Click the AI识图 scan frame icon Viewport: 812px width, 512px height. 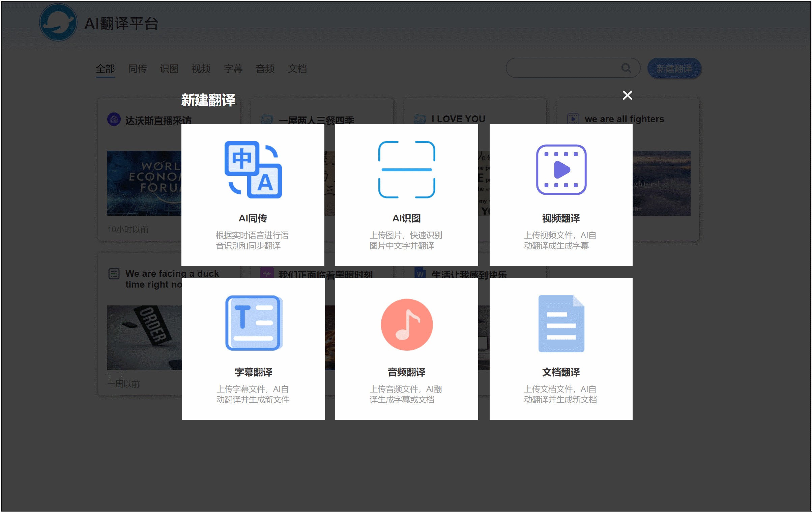point(407,169)
